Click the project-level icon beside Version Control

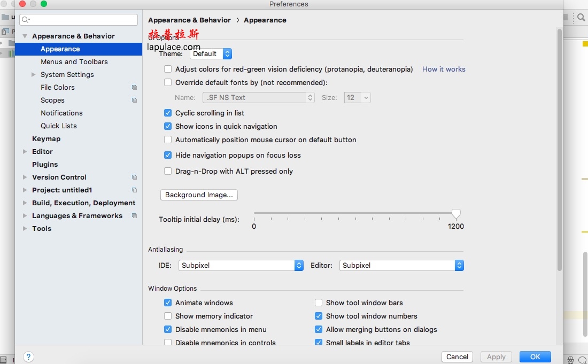tap(134, 177)
